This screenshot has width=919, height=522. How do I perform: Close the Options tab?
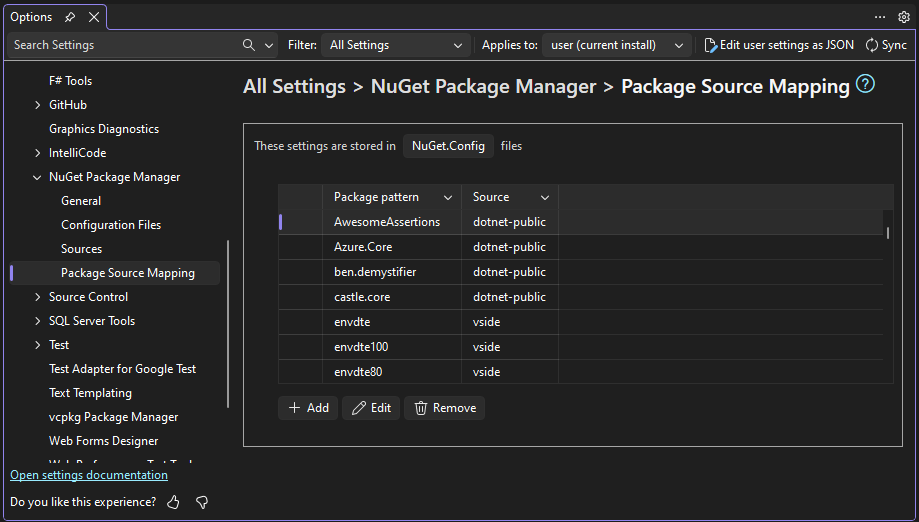(x=94, y=17)
